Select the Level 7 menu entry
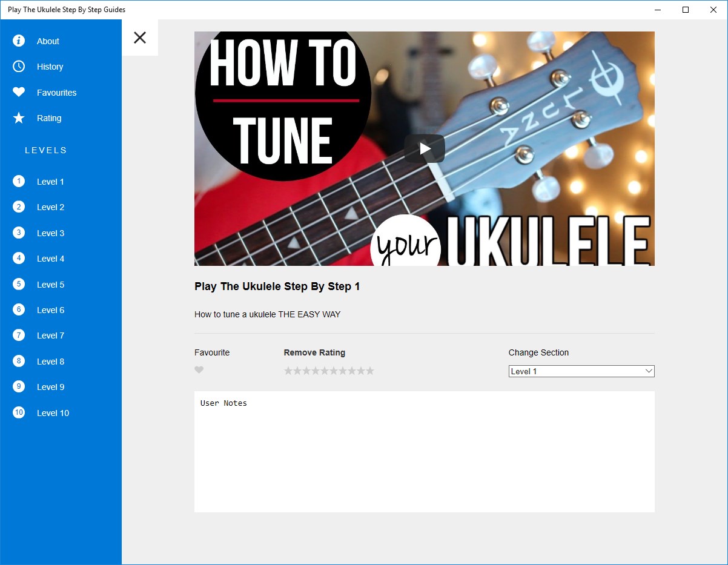 pyautogui.click(x=49, y=335)
